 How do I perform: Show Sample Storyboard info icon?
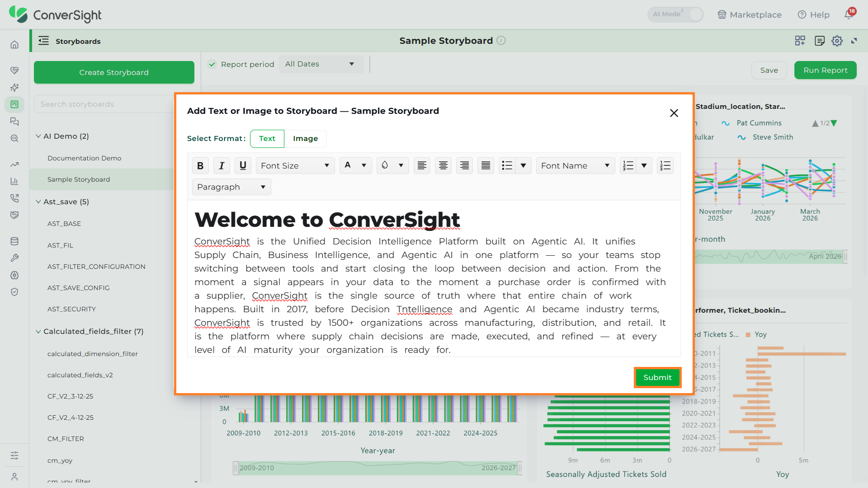coord(501,40)
